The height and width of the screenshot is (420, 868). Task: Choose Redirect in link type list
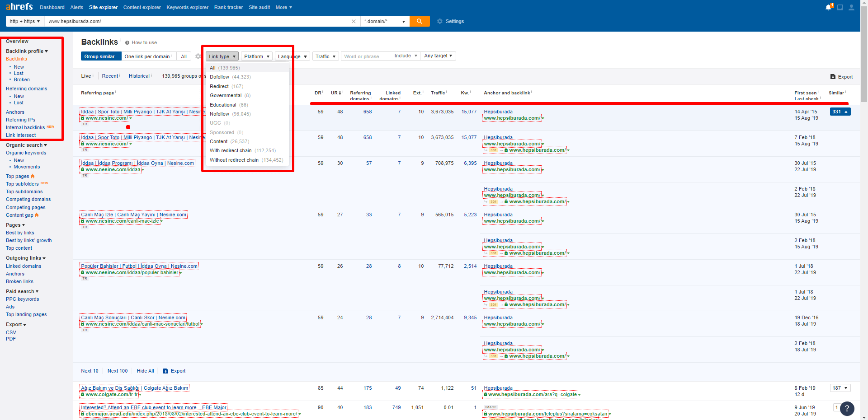tap(247, 86)
